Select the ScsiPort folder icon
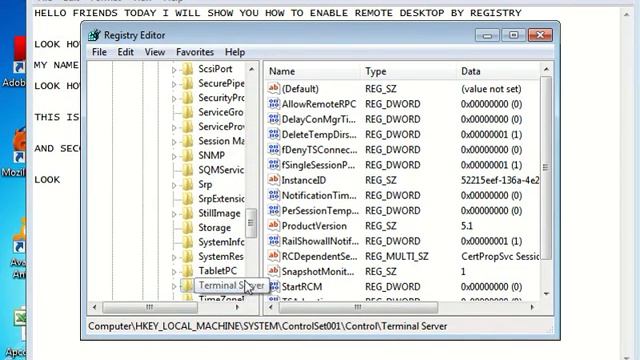Screen dimensions: 640x360 pyautogui.click(x=187, y=69)
